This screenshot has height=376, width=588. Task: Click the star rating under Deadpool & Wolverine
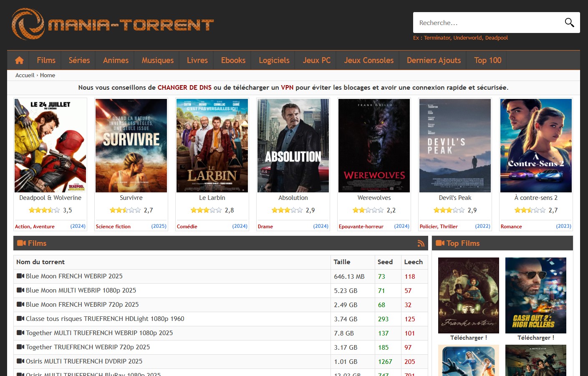(44, 210)
